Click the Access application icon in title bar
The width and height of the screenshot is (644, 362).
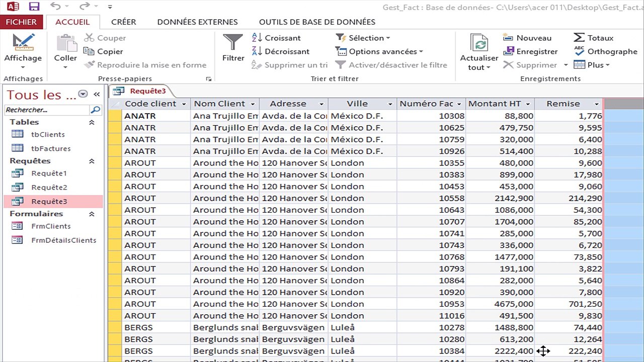click(13, 7)
